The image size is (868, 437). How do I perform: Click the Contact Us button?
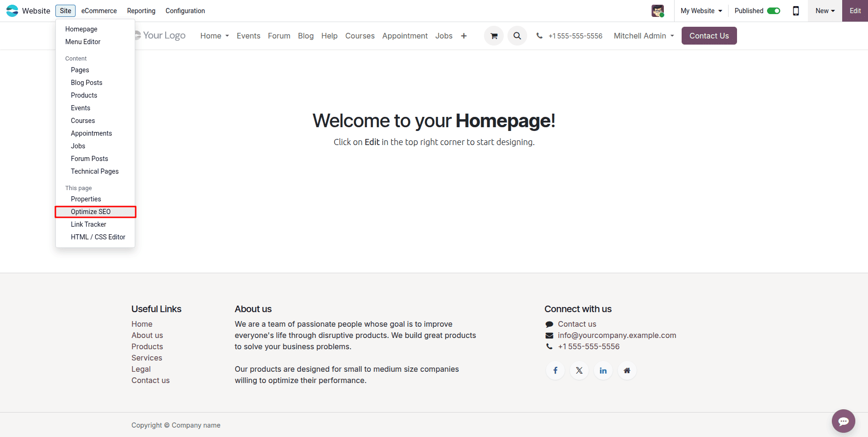coord(709,36)
